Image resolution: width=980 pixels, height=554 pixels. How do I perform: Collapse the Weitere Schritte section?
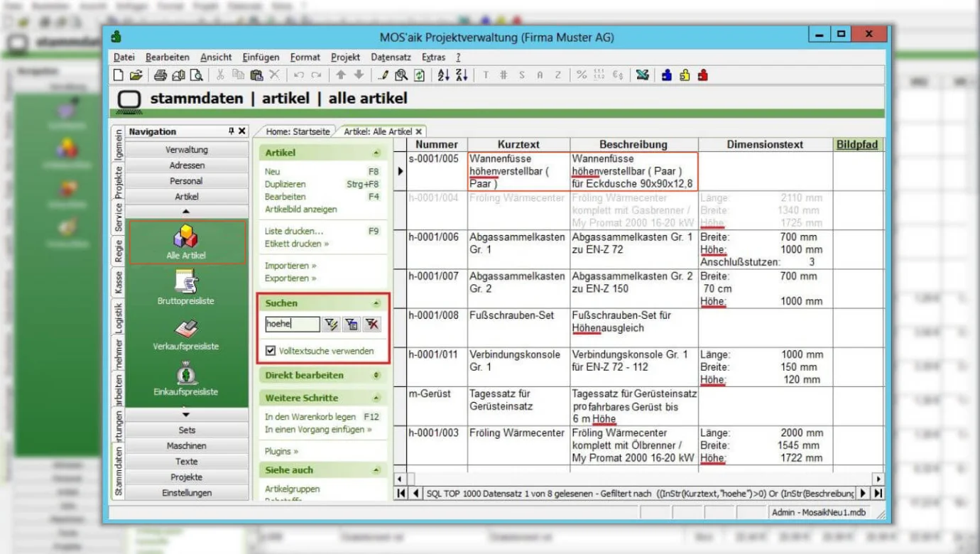point(376,398)
